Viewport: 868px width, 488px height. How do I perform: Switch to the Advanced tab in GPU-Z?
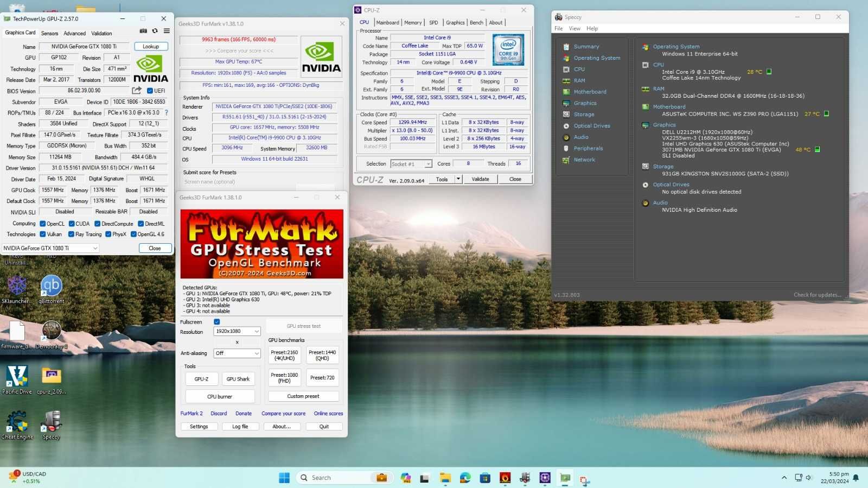click(x=75, y=33)
